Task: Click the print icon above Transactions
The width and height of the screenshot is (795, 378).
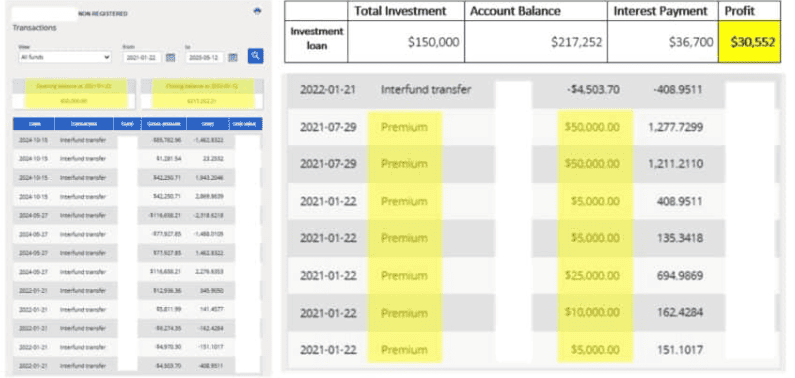Action: click(257, 12)
